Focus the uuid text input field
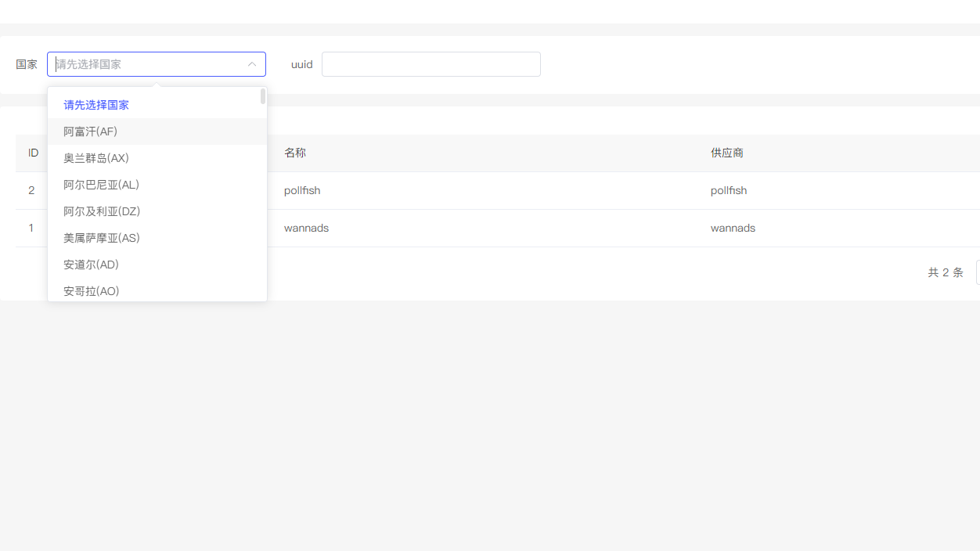This screenshot has height=551, width=980. point(431,64)
